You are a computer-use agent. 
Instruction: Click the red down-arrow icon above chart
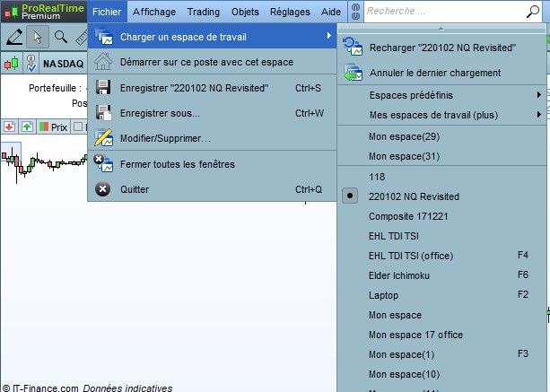[10, 126]
